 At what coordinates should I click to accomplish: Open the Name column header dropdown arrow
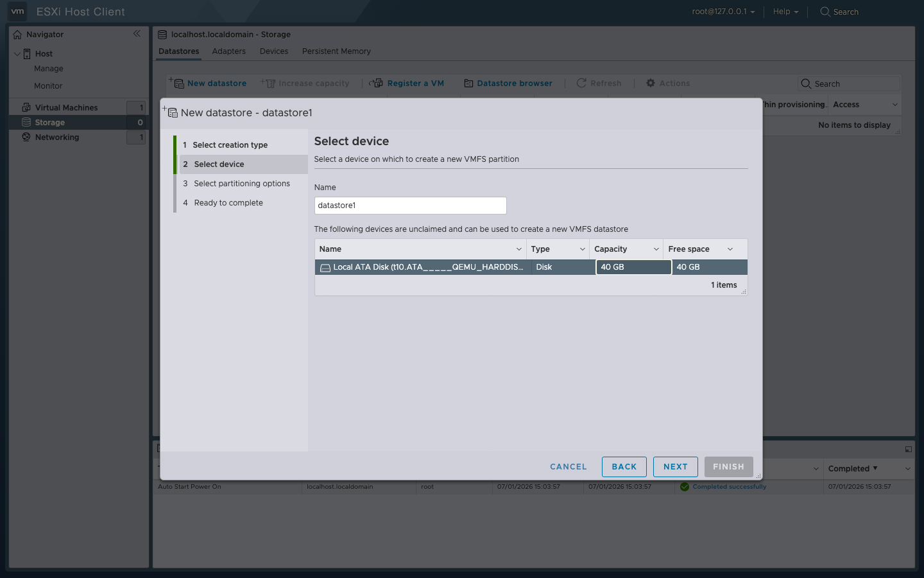518,249
